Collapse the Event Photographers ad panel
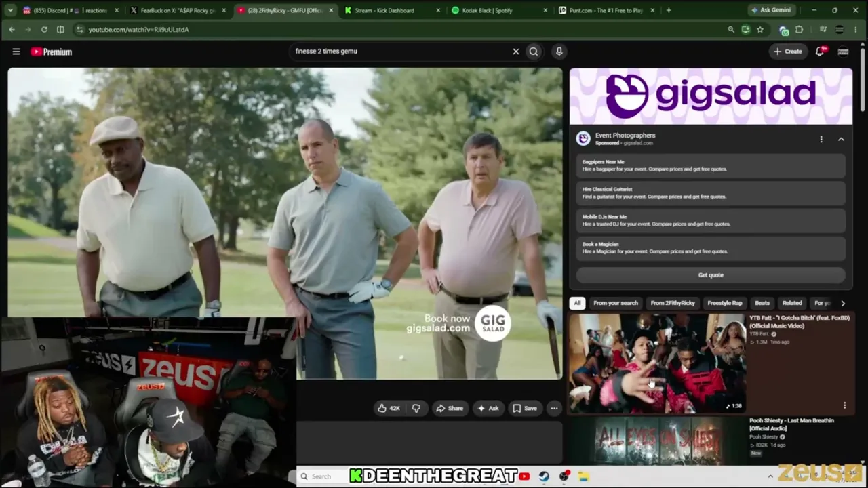Image resolution: width=868 pixels, height=488 pixels. [841, 139]
